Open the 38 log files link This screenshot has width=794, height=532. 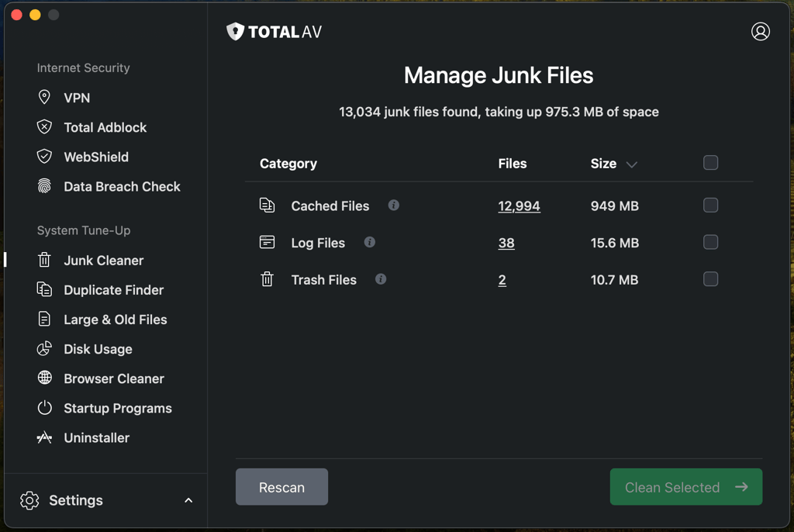click(506, 243)
